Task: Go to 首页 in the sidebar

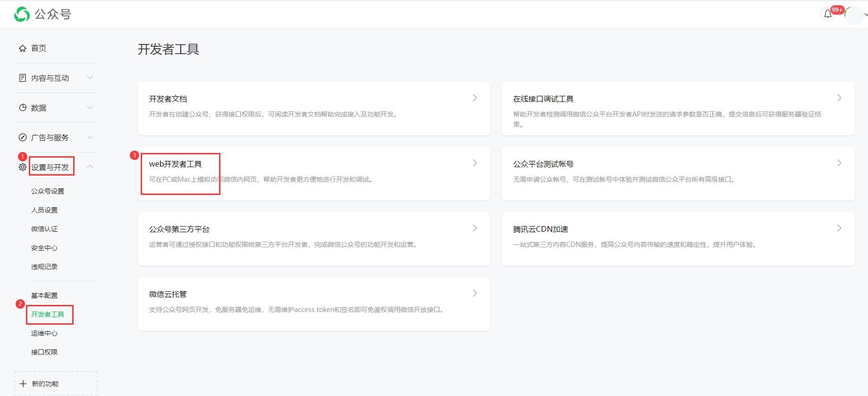Action: click(x=39, y=48)
